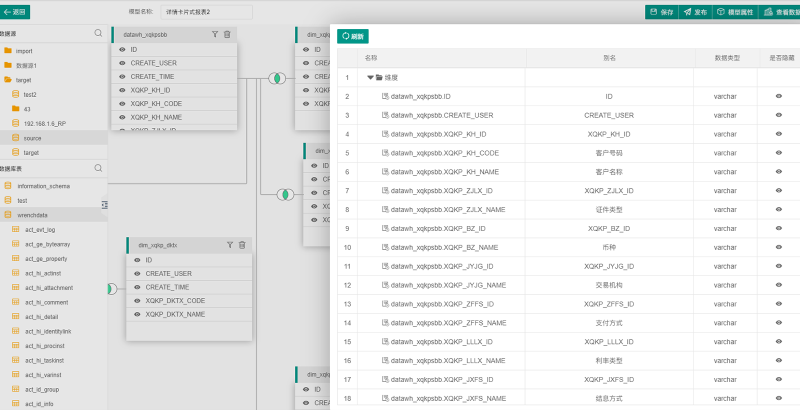
Task: Click the folder icon of 数据源1
Action: click(8, 65)
